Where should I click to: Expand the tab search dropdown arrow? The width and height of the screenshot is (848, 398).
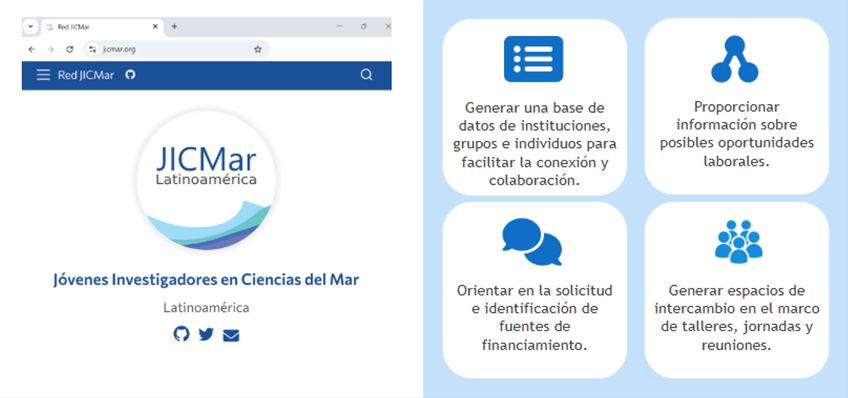tap(30, 26)
